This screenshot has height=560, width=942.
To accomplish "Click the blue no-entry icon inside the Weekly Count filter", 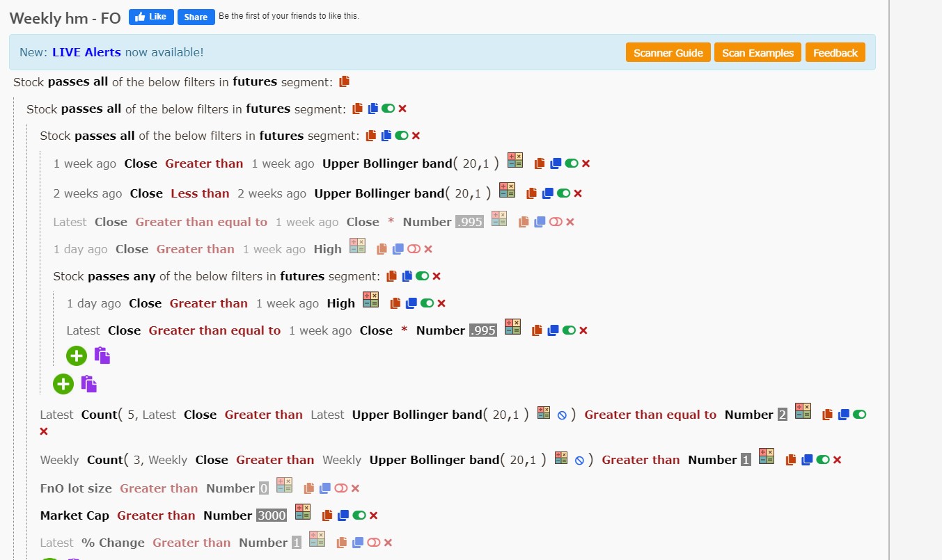I will coord(579,461).
